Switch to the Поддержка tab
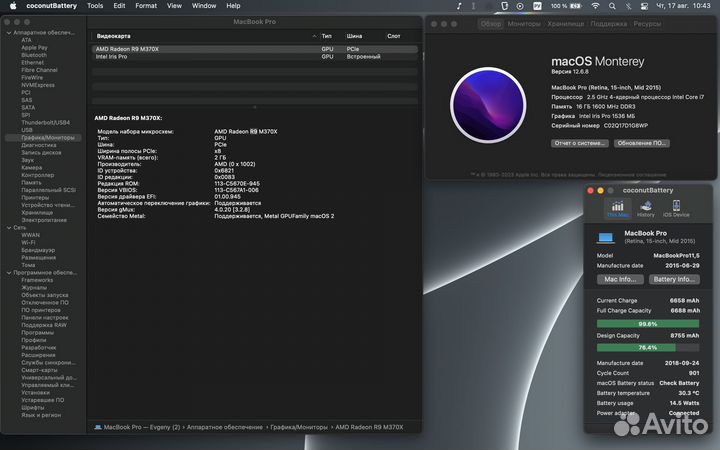 point(608,23)
